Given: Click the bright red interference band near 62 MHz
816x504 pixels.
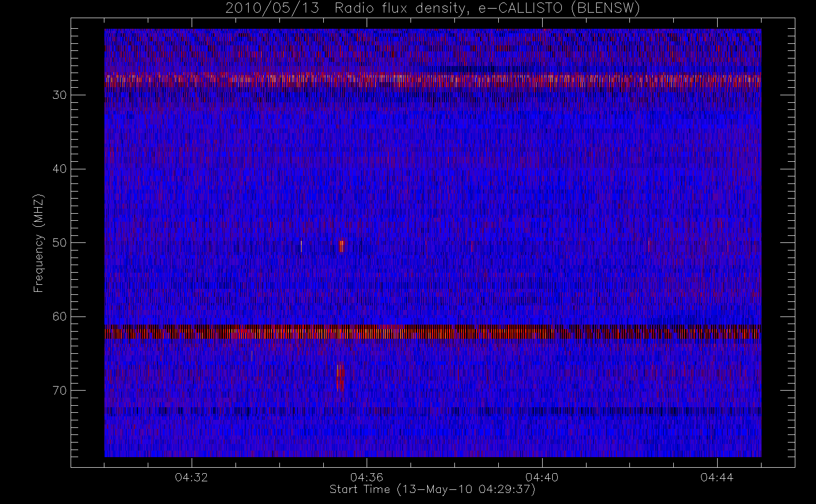Looking at the screenshot, I should click(x=433, y=333).
